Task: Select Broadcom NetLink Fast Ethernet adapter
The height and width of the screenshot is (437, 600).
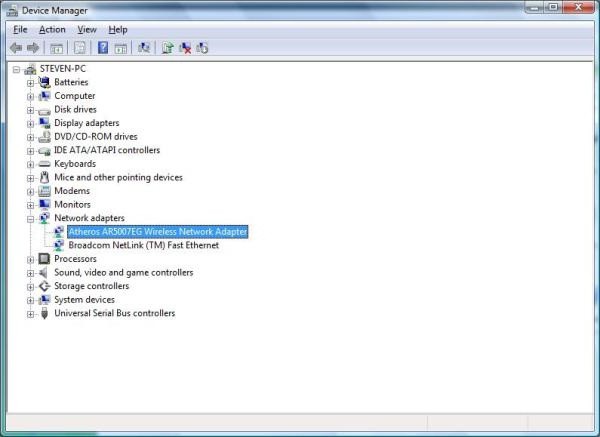Action: point(143,245)
